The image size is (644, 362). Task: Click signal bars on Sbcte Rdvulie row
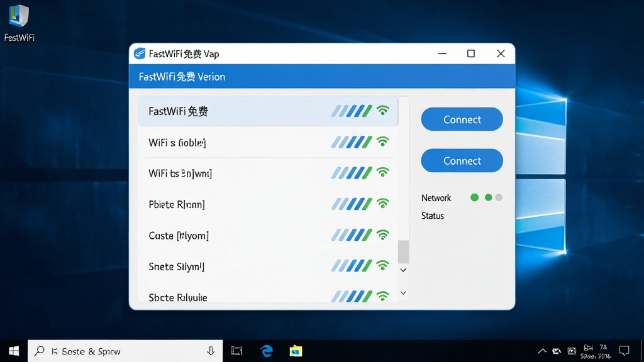tap(352, 297)
